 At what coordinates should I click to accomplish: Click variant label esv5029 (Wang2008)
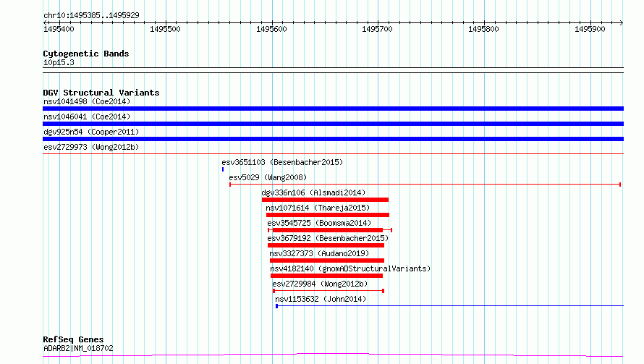pyautogui.click(x=268, y=177)
